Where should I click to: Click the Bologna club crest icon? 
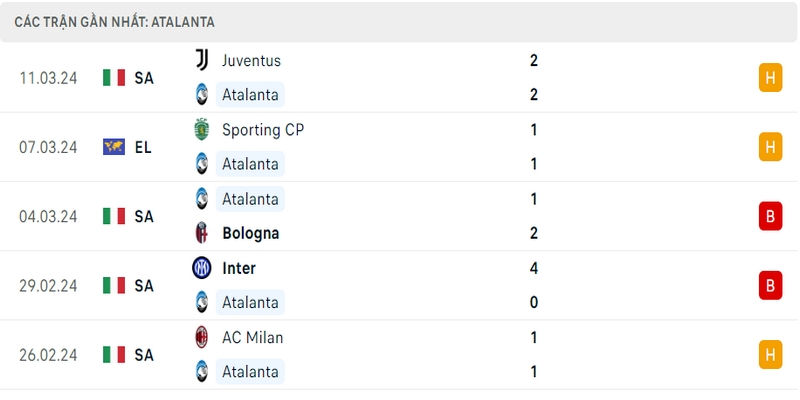[x=202, y=233]
